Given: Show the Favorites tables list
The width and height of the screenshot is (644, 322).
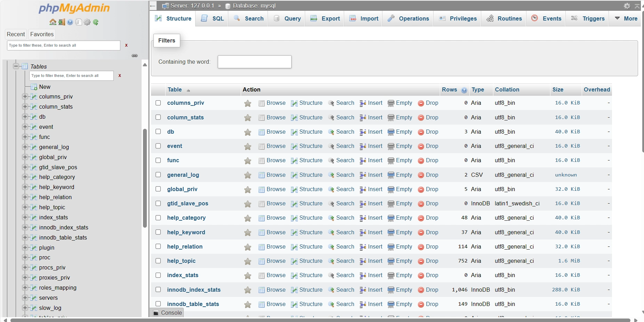Looking at the screenshot, I should click(x=42, y=34).
